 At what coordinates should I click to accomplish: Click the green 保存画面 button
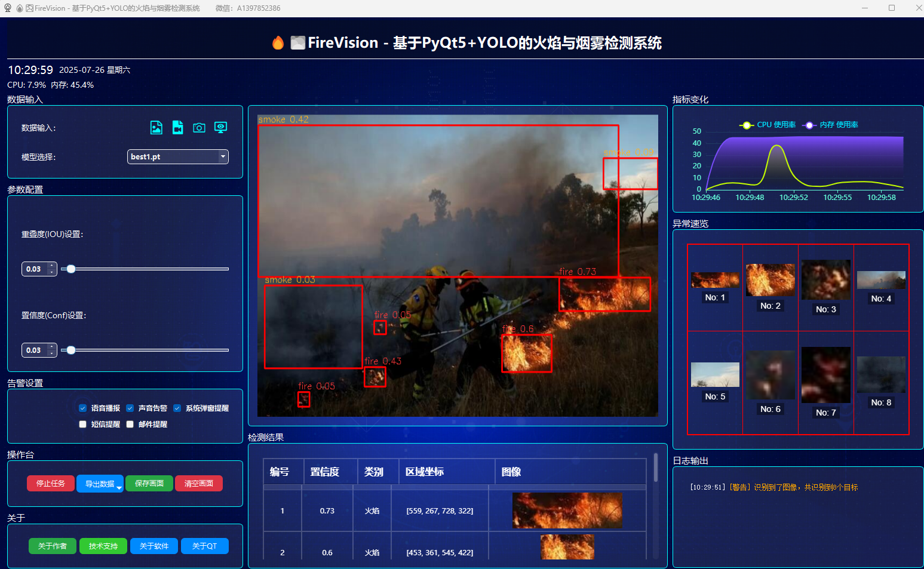point(149,484)
